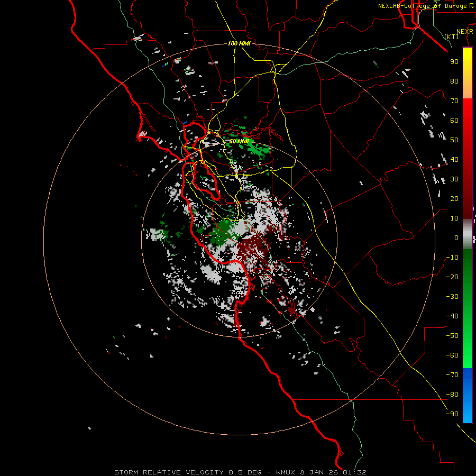Select the 80 value on the velocity scale

tap(454, 81)
